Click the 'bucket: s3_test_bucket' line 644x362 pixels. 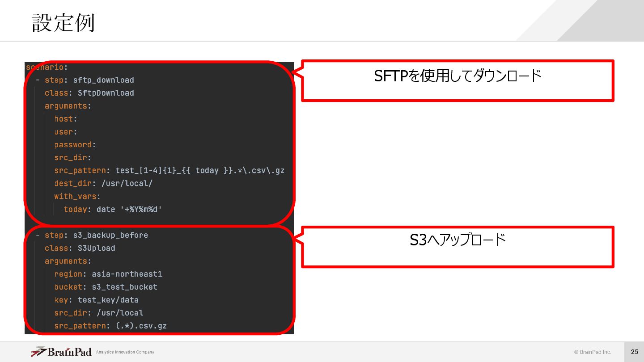pyautogui.click(x=106, y=287)
